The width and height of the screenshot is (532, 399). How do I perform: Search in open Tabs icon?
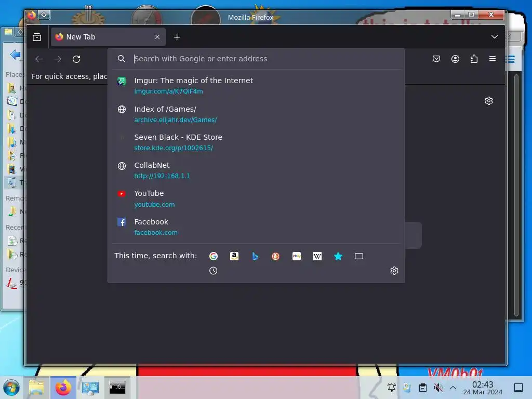coord(359,256)
